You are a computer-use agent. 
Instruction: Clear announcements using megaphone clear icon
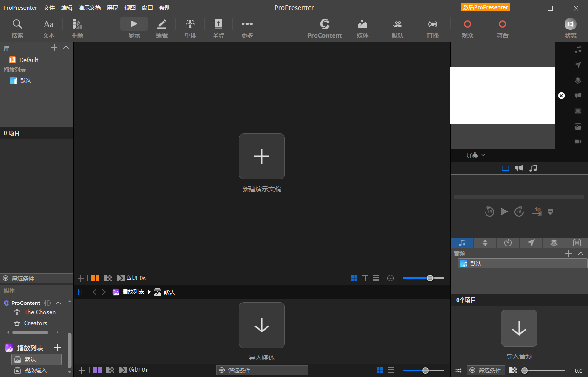coord(578,96)
